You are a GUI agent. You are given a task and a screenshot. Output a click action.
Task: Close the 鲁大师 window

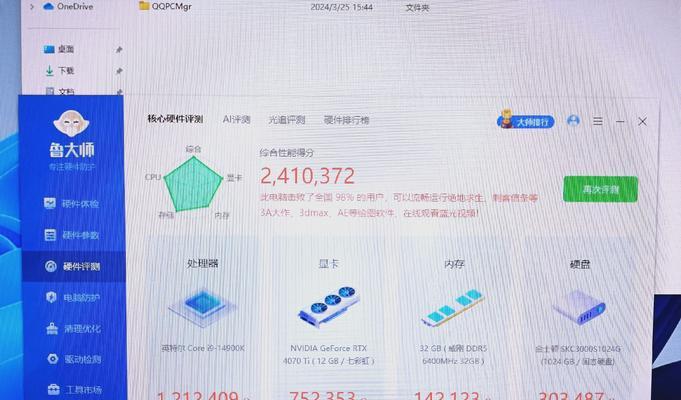[642, 122]
